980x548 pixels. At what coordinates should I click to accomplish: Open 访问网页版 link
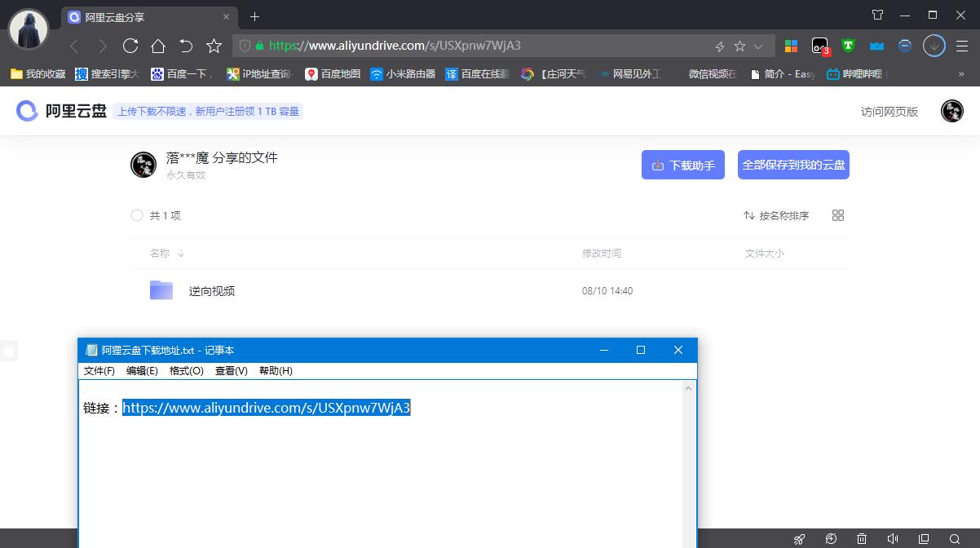point(890,112)
